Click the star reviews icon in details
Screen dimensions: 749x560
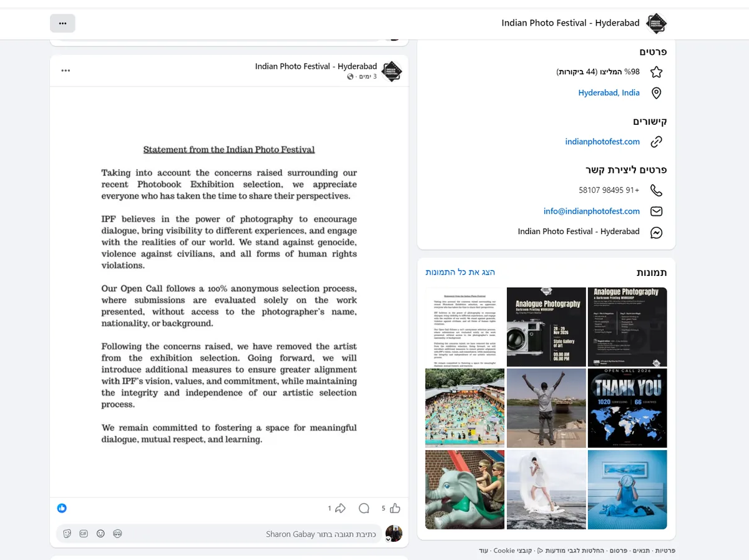coord(656,72)
